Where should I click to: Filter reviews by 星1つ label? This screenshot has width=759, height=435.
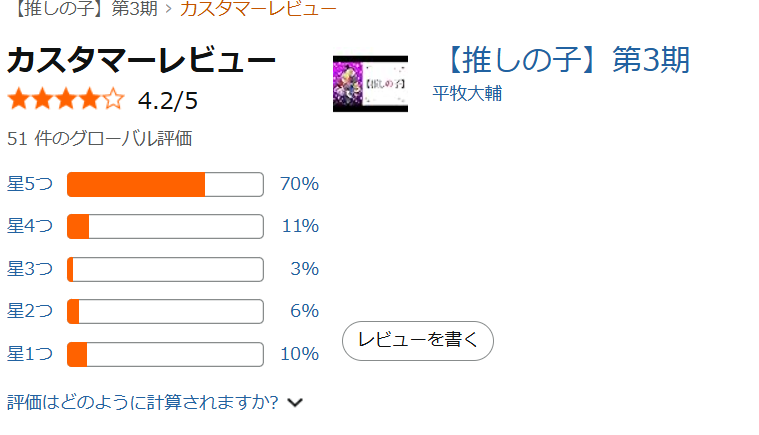[x=29, y=354]
